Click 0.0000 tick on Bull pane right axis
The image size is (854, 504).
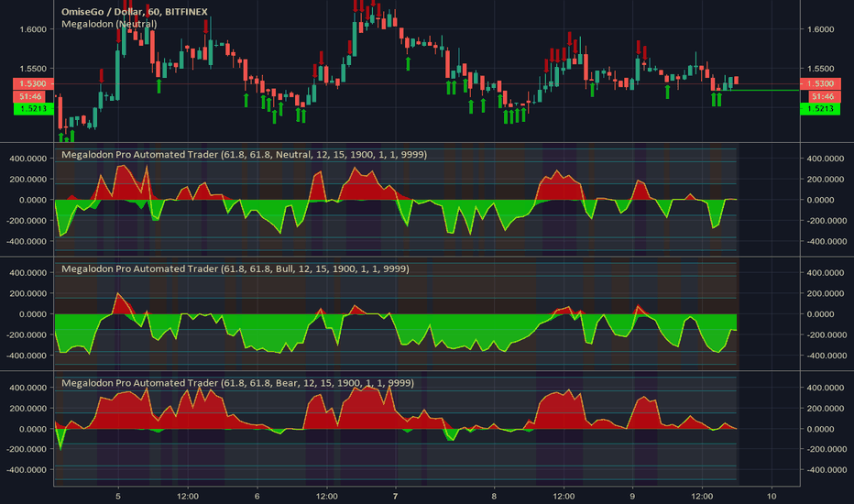[x=820, y=314]
